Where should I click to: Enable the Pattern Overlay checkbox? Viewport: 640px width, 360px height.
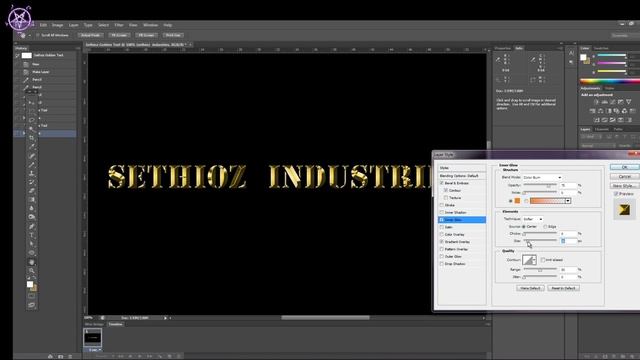pos(442,249)
